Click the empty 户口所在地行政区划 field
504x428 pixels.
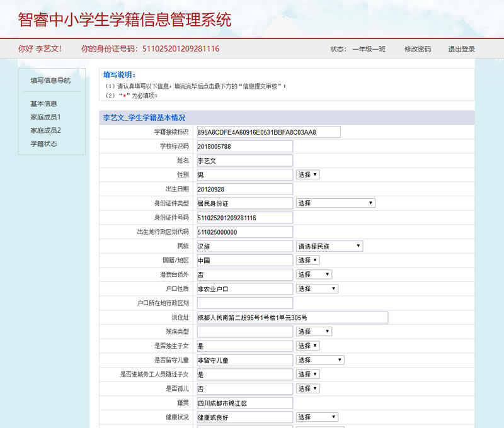(244, 303)
